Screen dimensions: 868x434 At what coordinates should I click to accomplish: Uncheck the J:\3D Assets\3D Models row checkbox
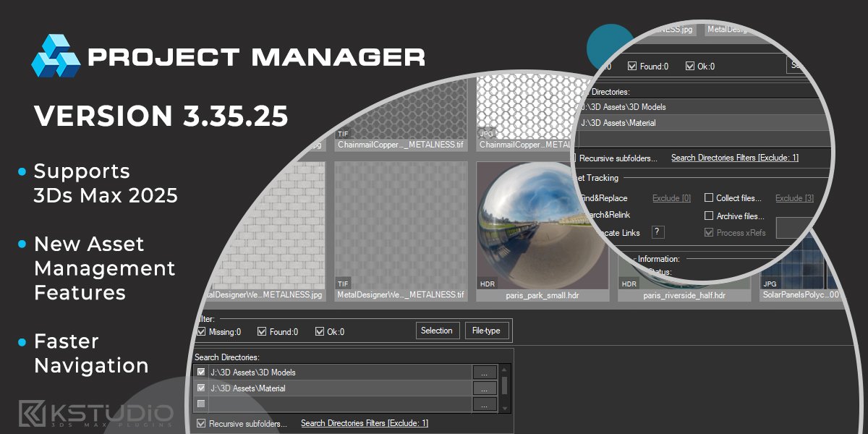coord(201,373)
